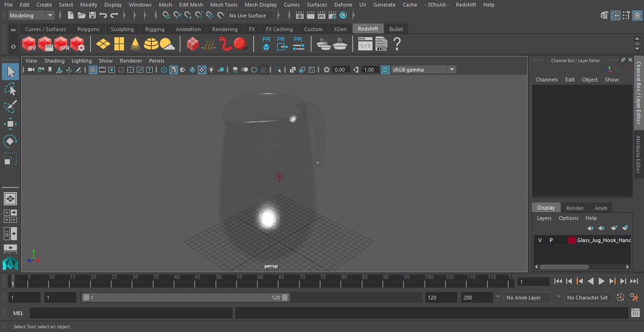The width and height of the screenshot is (644, 332).
Task: Toggle textured display in viewport
Action: (x=202, y=70)
